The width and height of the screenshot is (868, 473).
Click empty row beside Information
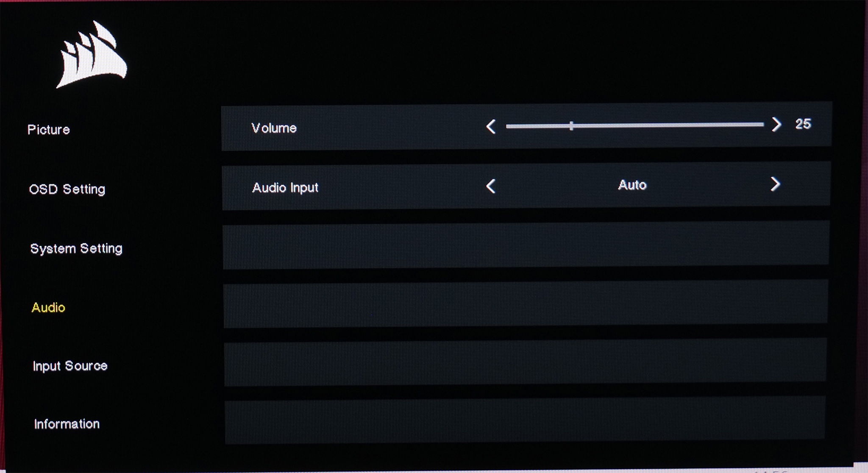526,420
